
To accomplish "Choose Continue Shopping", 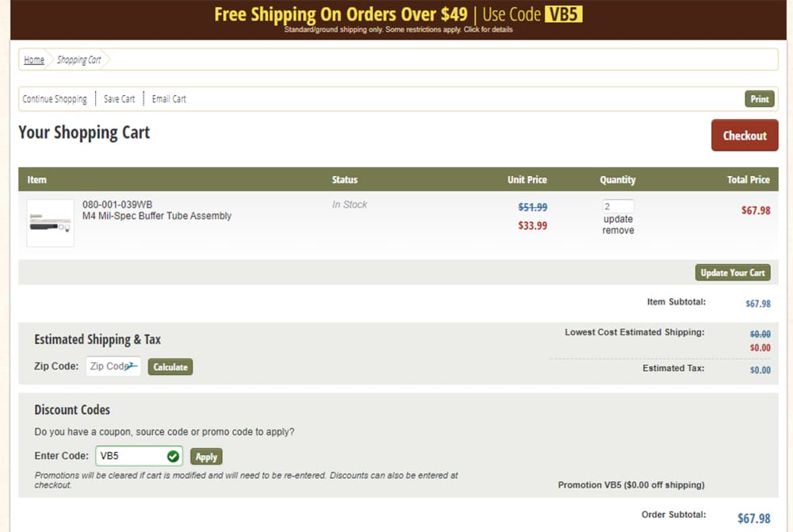I will coord(55,99).
